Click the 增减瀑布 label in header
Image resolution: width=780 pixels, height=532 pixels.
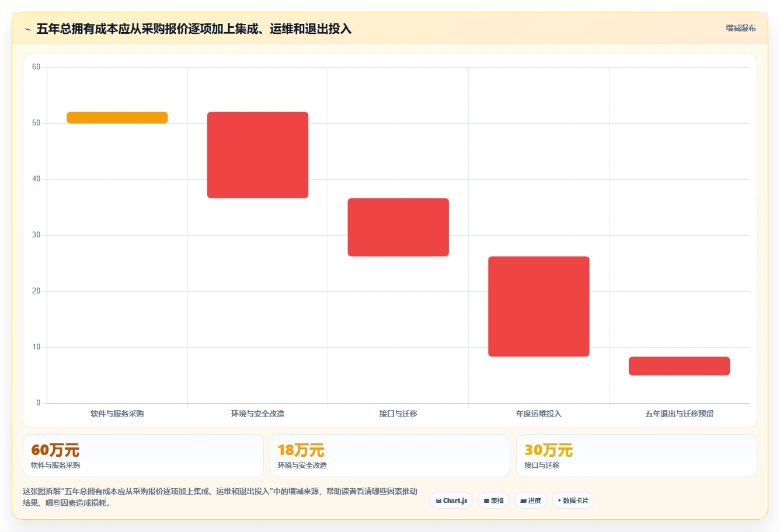coord(740,28)
